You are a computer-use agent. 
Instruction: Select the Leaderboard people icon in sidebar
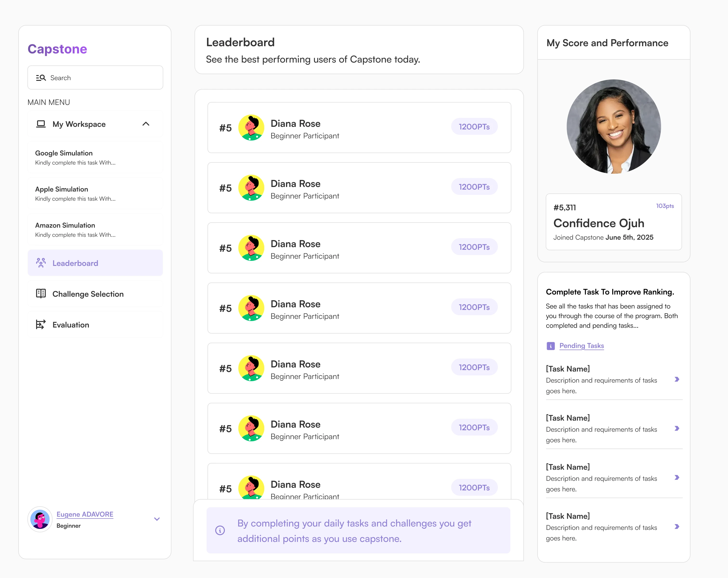[41, 263]
